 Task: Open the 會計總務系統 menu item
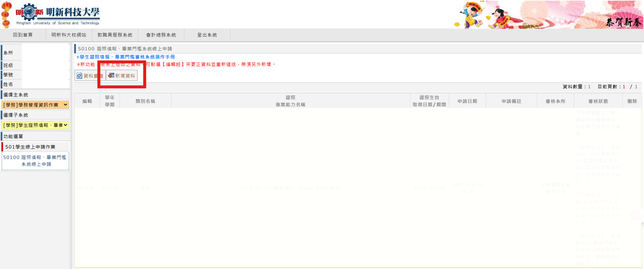coord(161,35)
